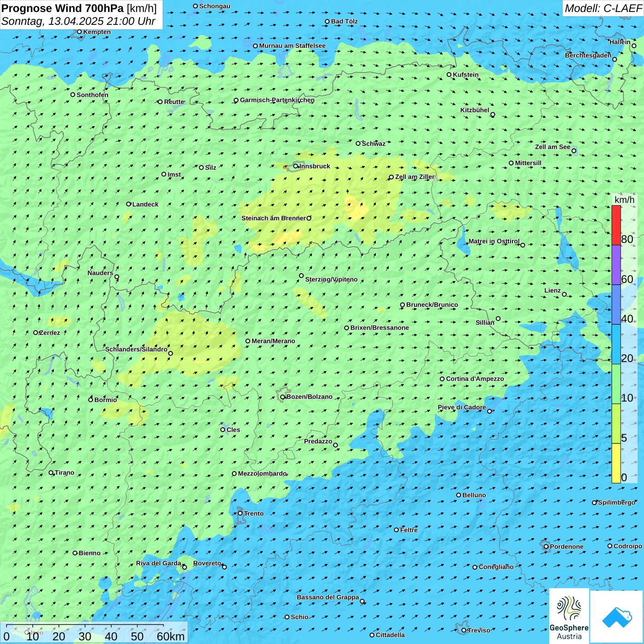The image size is (644, 644).
Task: Click the Tirano city label
Action: click(64, 472)
